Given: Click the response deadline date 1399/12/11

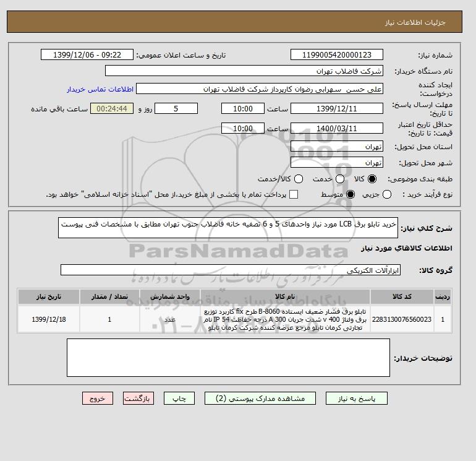Looking at the screenshot, I should tap(337, 108).
